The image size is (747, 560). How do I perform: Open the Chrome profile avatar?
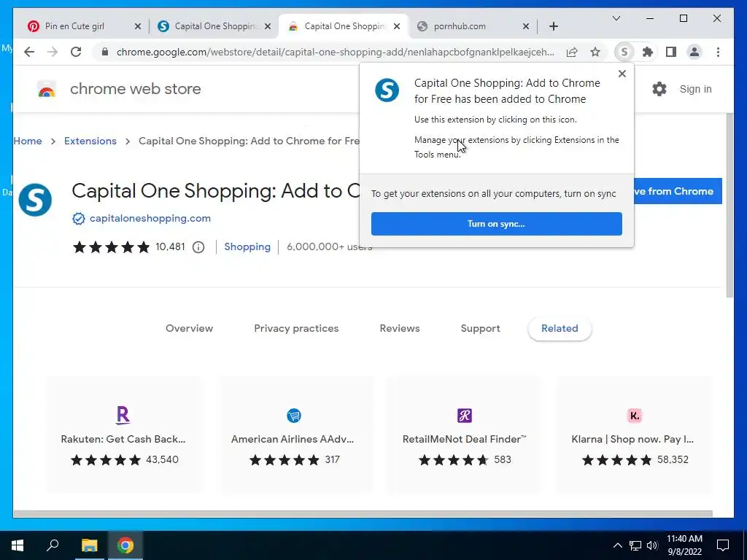(694, 52)
